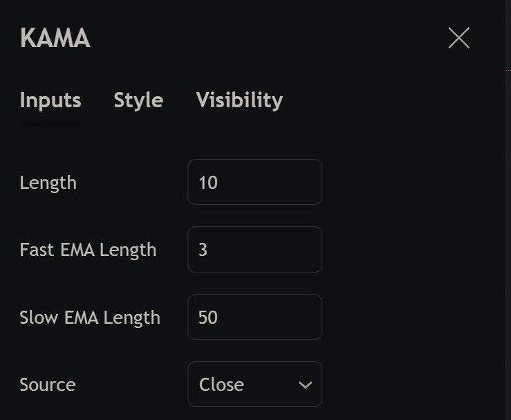This screenshot has width=511, height=420.
Task: Click the Length label text
Action: coord(48,183)
